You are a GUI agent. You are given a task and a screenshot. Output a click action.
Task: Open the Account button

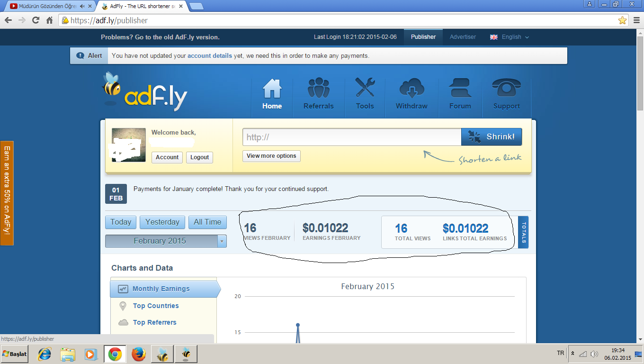click(x=167, y=157)
